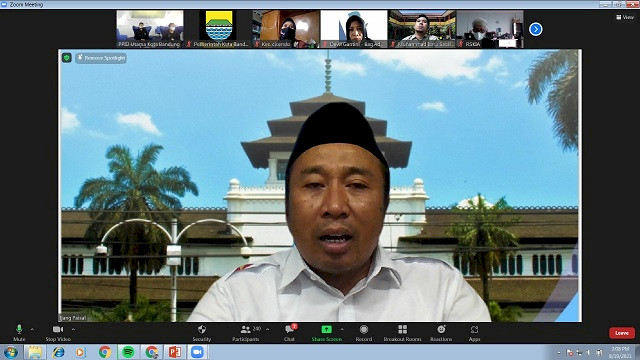The width and height of the screenshot is (640, 360).
Task: Open the Apps panel
Action: click(x=474, y=333)
